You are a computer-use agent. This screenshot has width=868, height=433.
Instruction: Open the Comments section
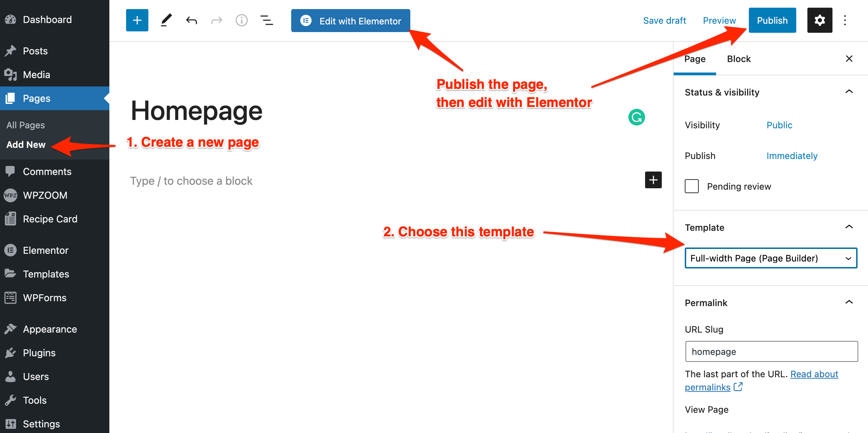pos(55,172)
